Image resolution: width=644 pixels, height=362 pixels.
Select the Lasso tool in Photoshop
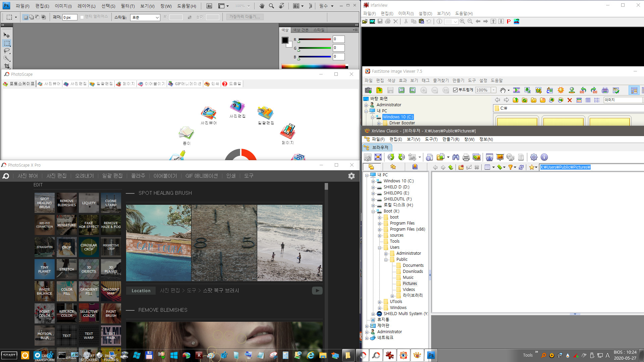[7, 51]
